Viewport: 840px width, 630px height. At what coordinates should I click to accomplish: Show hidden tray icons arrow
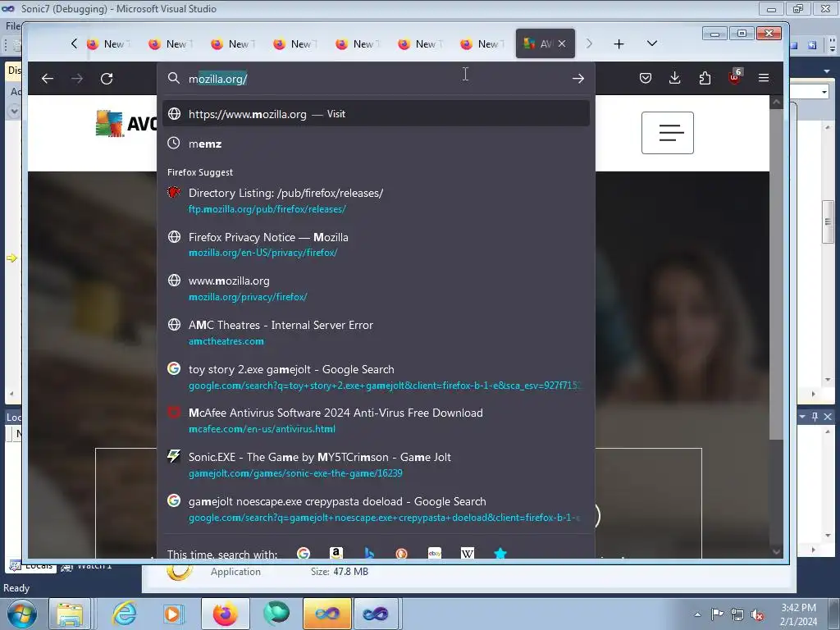click(697, 614)
